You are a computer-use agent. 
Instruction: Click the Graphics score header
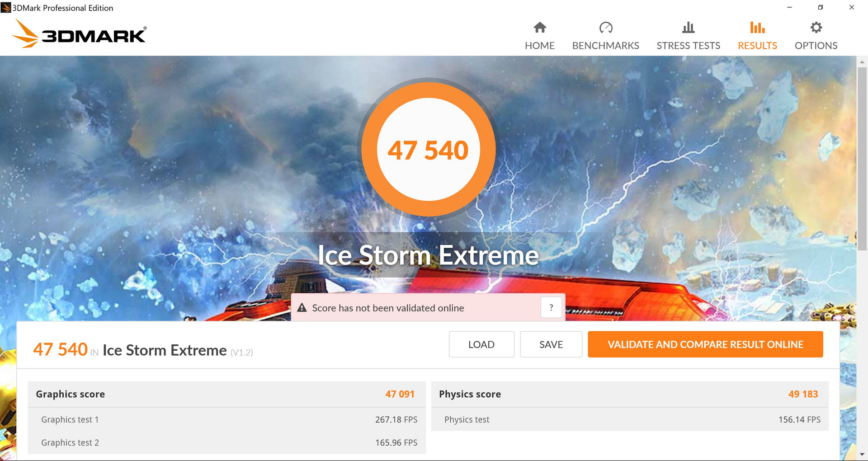click(70, 394)
